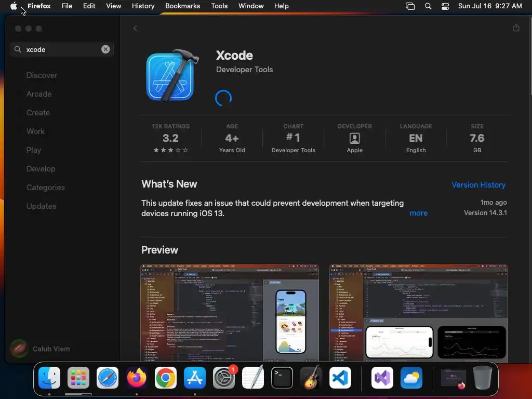Open the Bookmarks menu
This screenshot has width=532, height=399.
[x=182, y=6]
